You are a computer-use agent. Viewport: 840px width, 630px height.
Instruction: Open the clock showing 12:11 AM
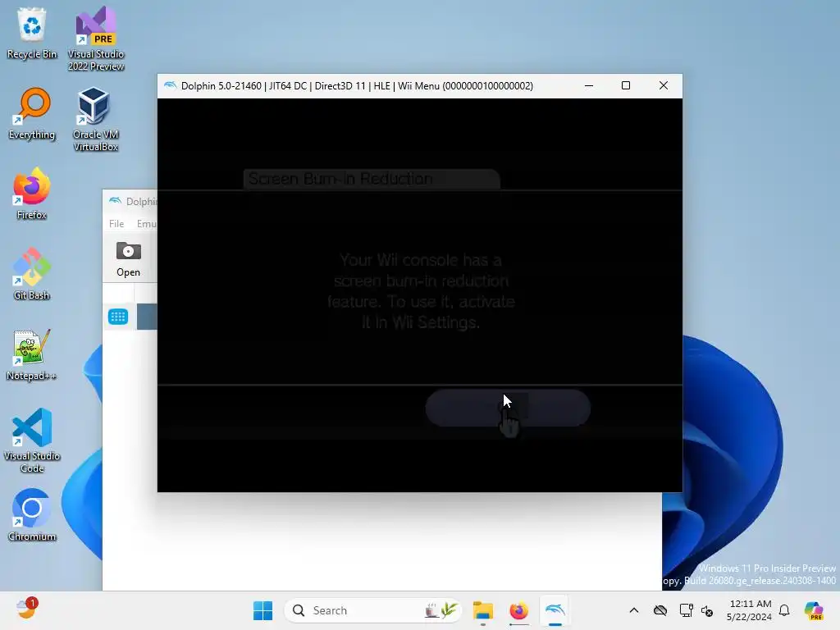749,610
